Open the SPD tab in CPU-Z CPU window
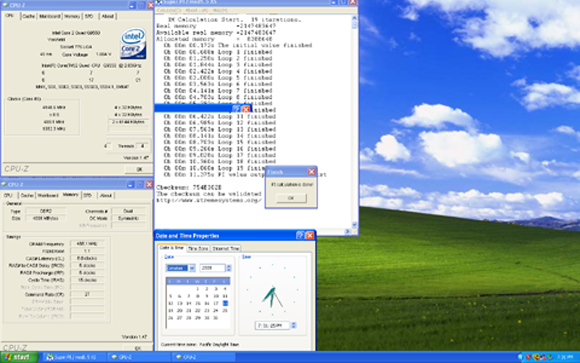Screen dimensions: 580x363 click(89, 16)
